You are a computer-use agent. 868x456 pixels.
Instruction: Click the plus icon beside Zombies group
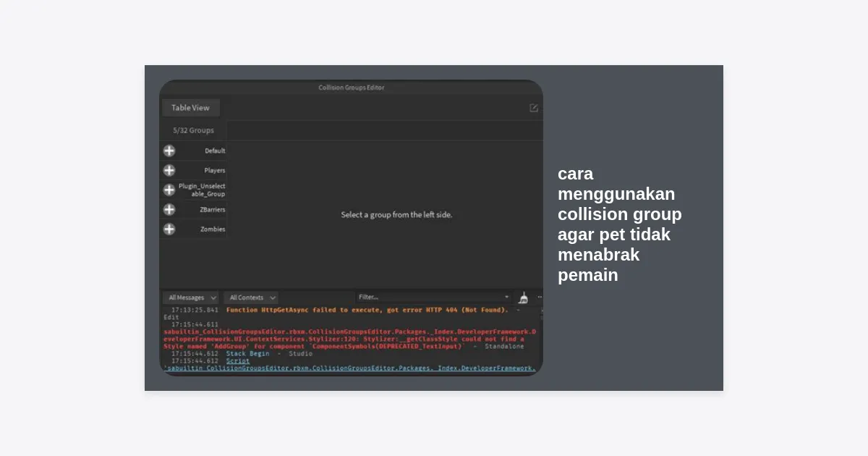(x=169, y=229)
